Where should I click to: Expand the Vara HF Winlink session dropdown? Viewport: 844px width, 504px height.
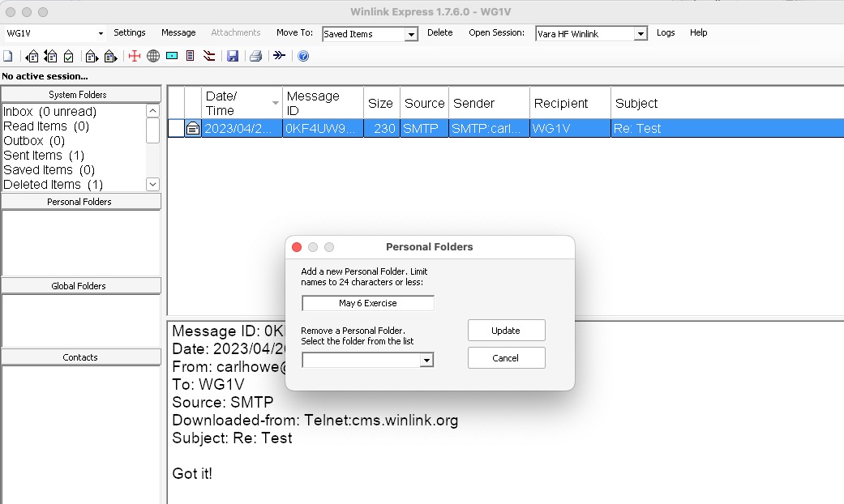(x=640, y=34)
